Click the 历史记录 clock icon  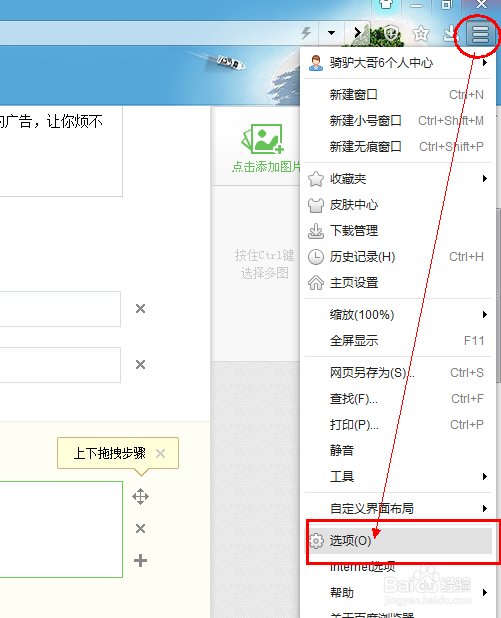[316, 257]
